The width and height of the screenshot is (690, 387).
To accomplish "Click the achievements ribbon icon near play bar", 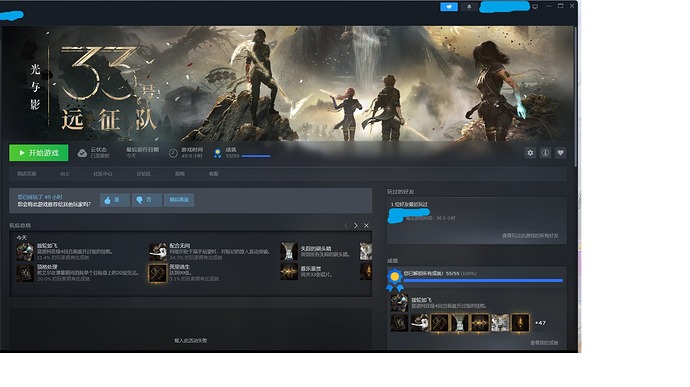I will tap(217, 153).
